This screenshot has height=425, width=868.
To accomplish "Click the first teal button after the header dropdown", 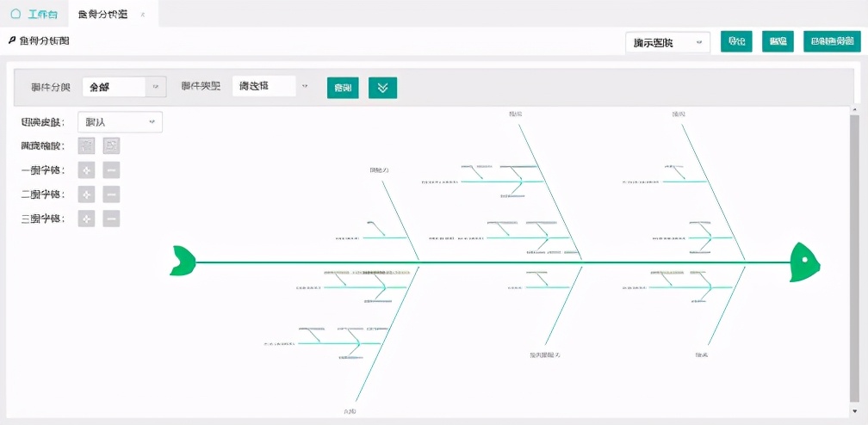I will point(736,41).
